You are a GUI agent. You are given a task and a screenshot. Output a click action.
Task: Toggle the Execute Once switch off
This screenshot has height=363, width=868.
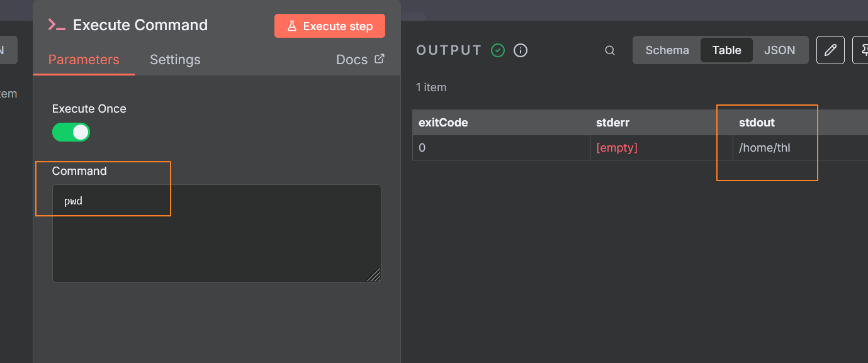(x=71, y=132)
